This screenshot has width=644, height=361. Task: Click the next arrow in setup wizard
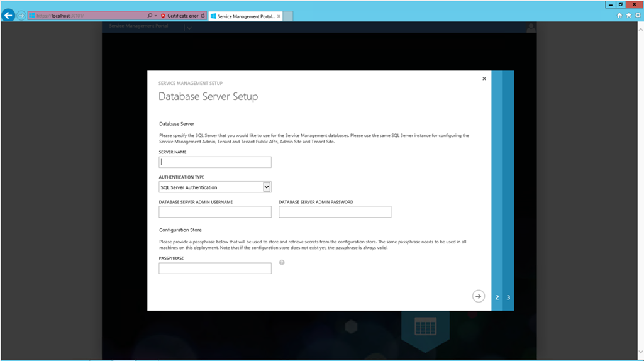pyautogui.click(x=479, y=296)
